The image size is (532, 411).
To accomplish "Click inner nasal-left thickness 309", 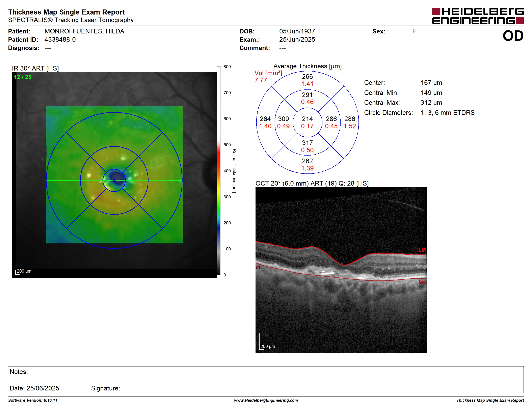I will pyautogui.click(x=284, y=119).
